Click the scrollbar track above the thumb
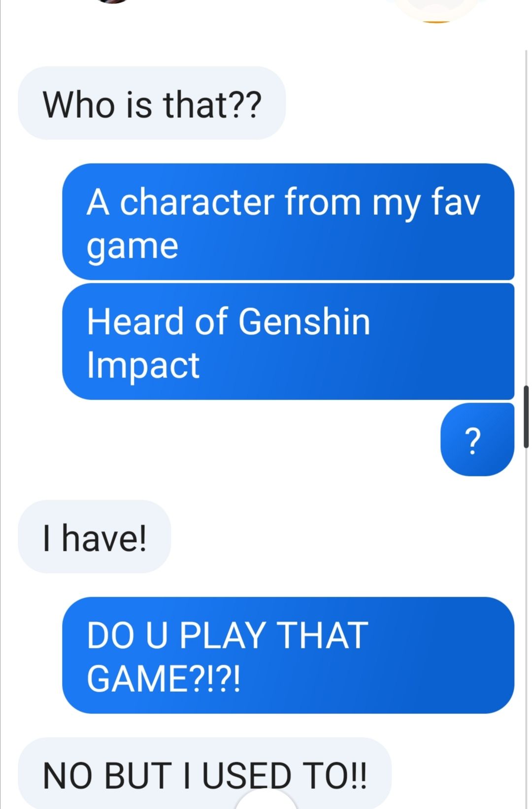The width and height of the screenshot is (532, 809). click(526, 217)
